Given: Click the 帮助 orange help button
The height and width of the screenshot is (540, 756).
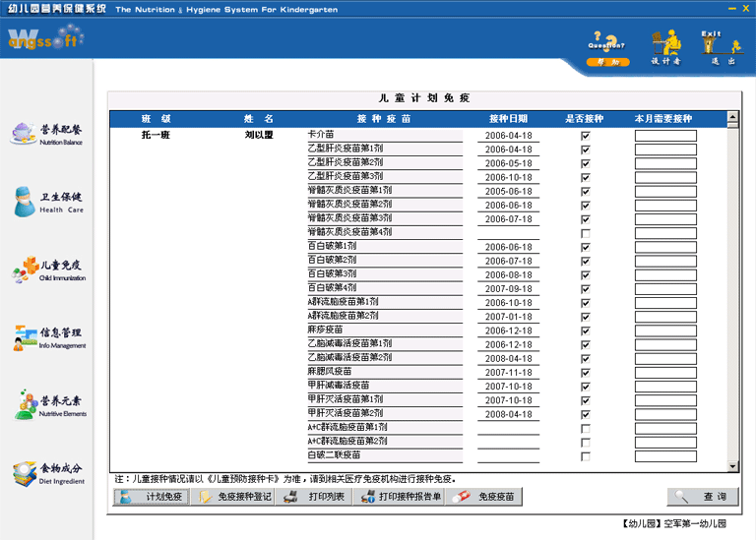Looking at the screenshot, I should 608,62.
